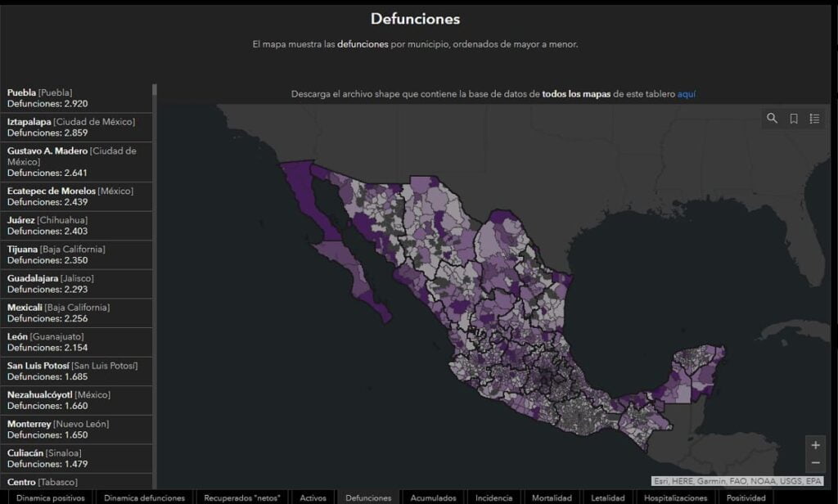Open the map search tool
The image size is (838, 504).
pos(772,119)
